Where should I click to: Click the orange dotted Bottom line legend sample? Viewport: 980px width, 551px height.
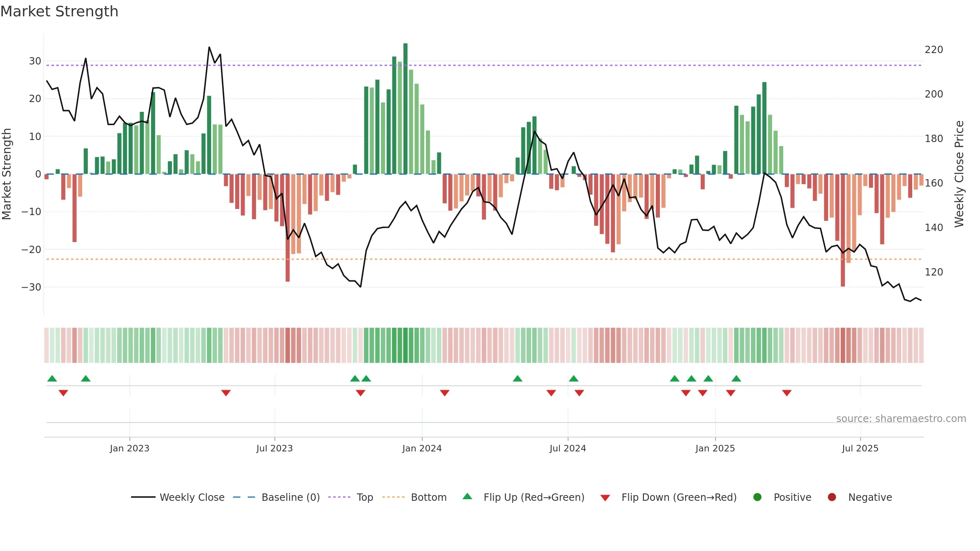(x=394, y=497)
